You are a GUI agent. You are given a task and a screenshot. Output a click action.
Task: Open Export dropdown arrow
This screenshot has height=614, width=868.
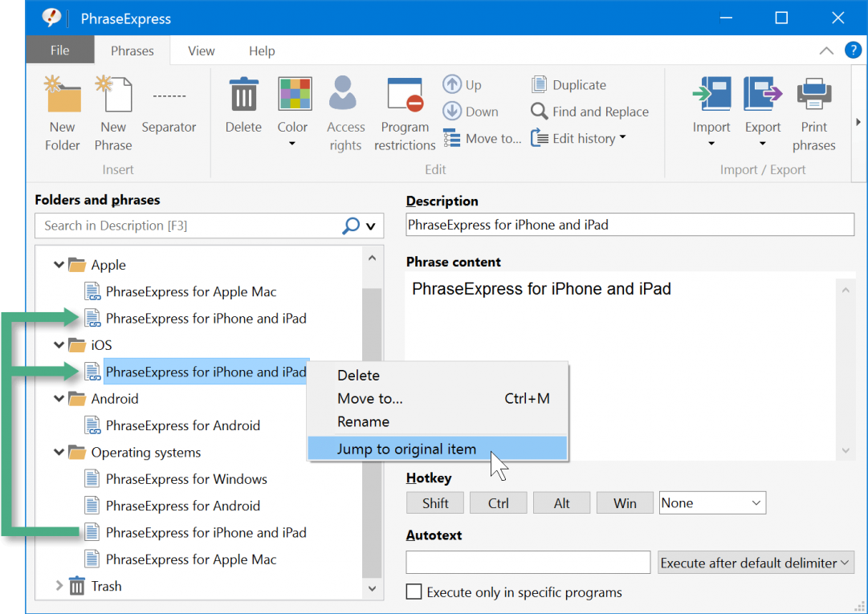(762, 144)
